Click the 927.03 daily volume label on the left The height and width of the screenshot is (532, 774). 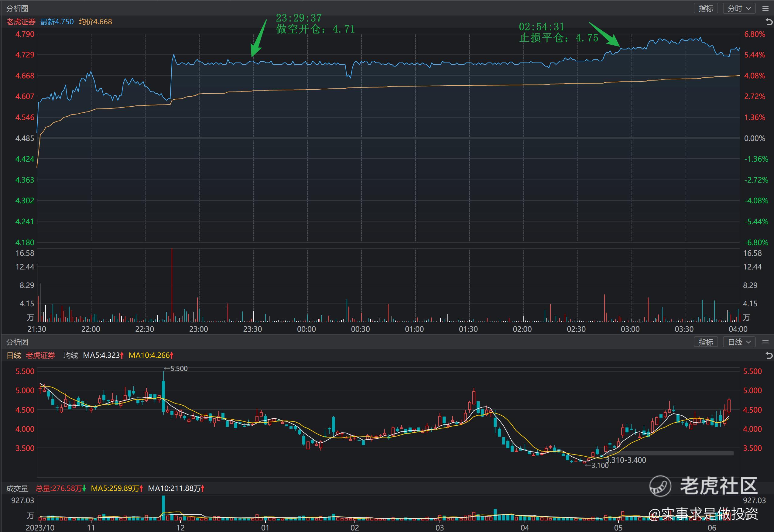click(x=23, y=500)
